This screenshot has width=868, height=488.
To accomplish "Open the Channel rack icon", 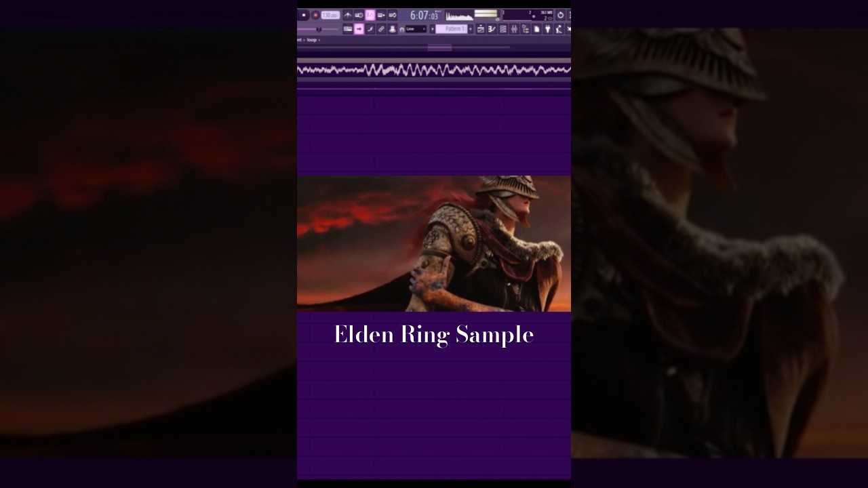I will click(x=503, y=29).
